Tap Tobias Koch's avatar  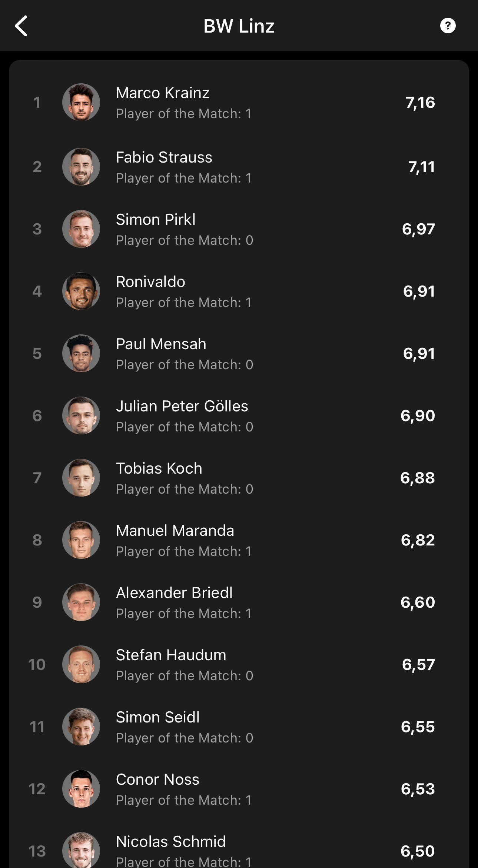[81, 478]
